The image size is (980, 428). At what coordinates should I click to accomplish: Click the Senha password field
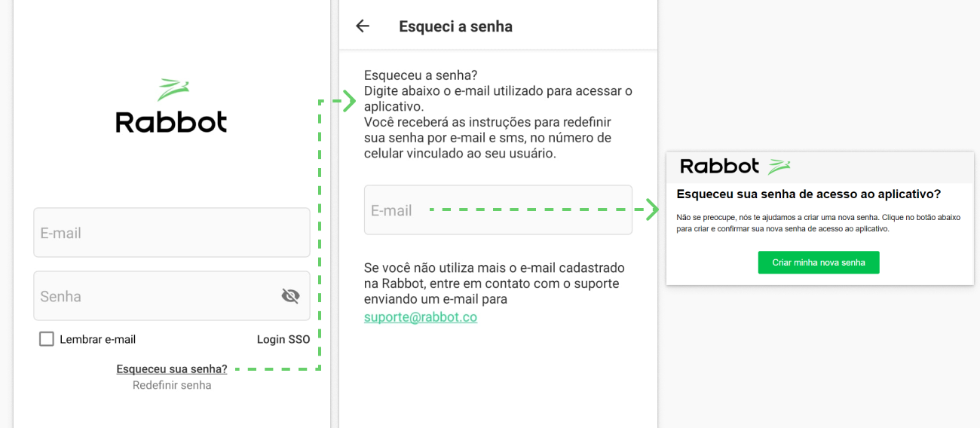172,296
